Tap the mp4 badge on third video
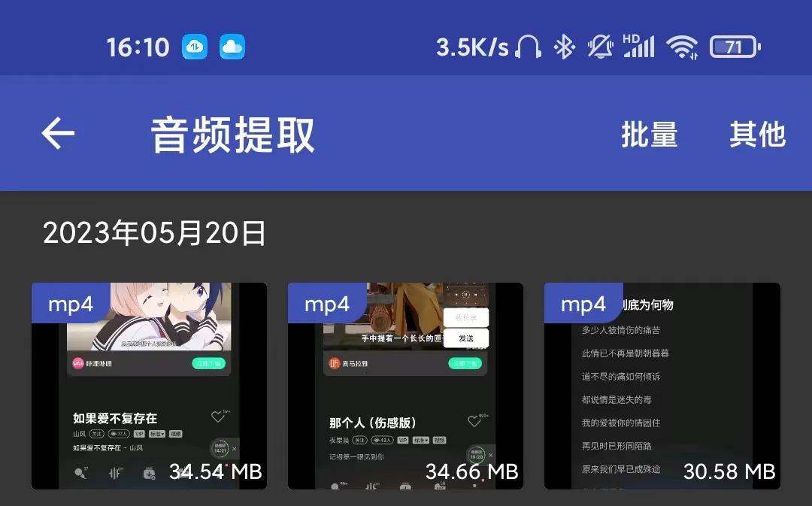Screen dimensions: 812x506 583,304
